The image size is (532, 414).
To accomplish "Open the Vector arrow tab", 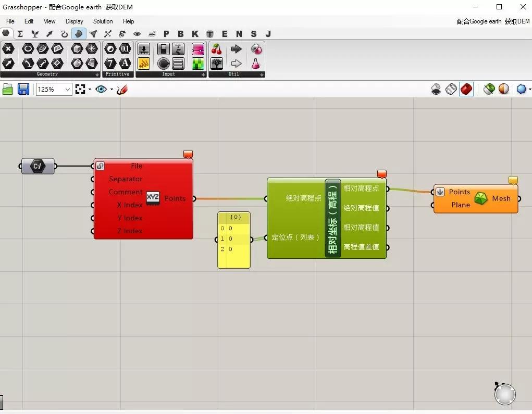I will pyautogui.click(x=50, y=34).
